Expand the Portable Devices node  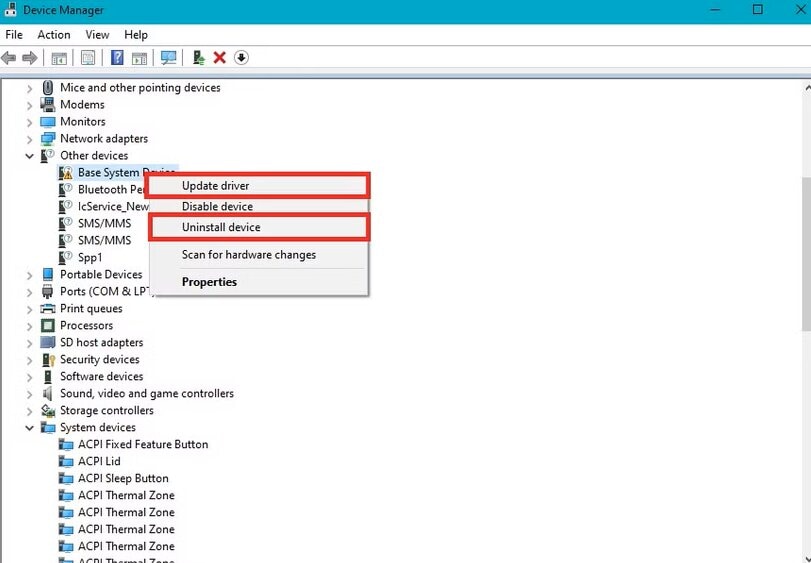pyautogui.click(x=29, y=275)
